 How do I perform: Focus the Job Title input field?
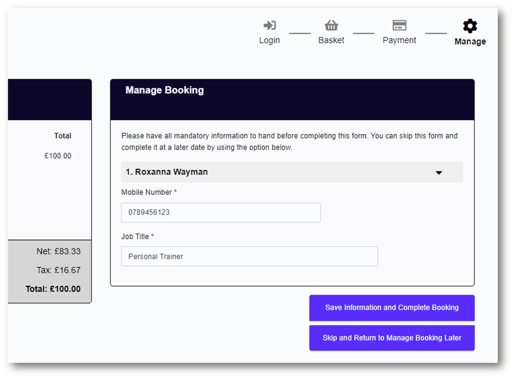coord(249,256)
